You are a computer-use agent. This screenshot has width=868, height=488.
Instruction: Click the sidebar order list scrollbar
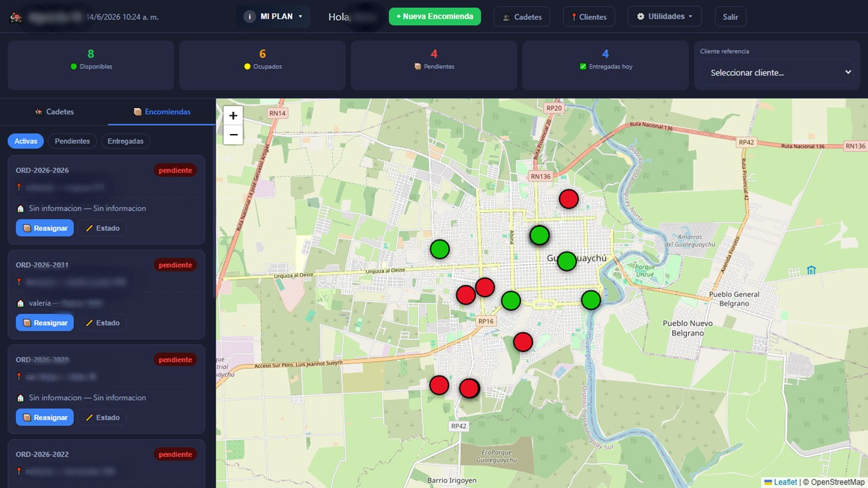point(214,213)
